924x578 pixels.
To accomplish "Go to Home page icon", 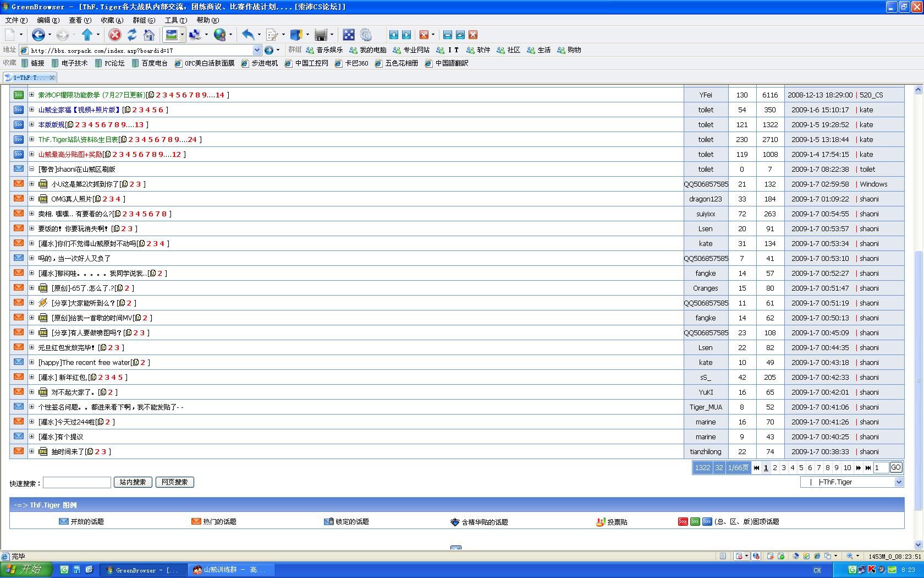I will pyautogui.click(x=149, y=35).
